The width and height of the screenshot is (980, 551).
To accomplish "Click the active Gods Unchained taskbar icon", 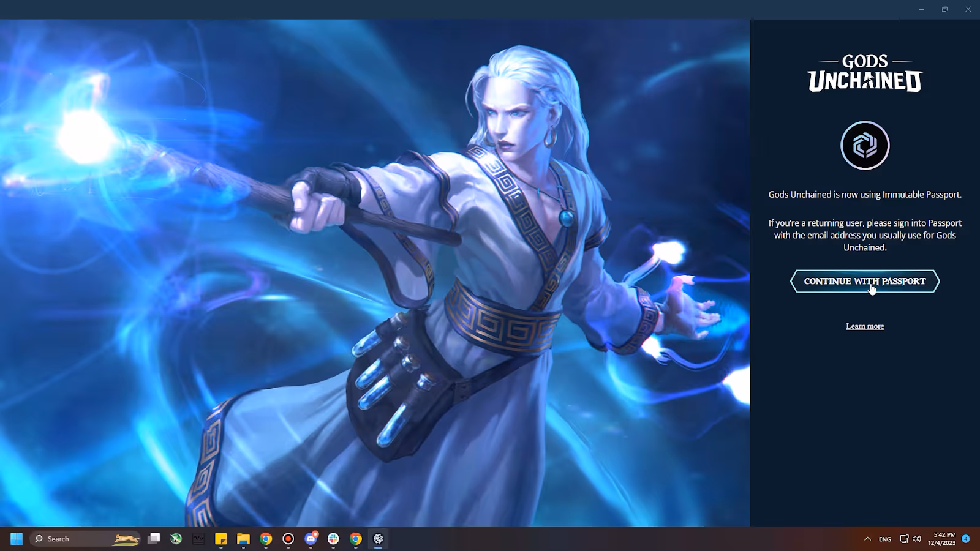I will (379, 539).
